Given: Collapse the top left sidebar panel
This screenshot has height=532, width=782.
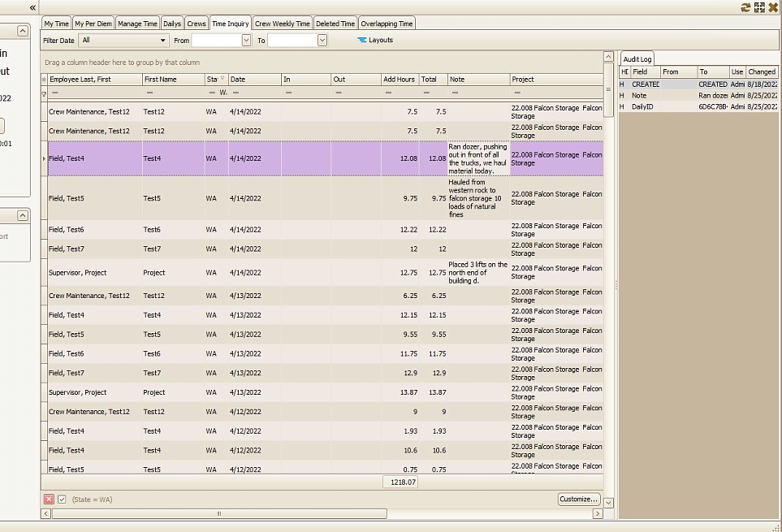Looking at the screenshot, I should 23,32.
